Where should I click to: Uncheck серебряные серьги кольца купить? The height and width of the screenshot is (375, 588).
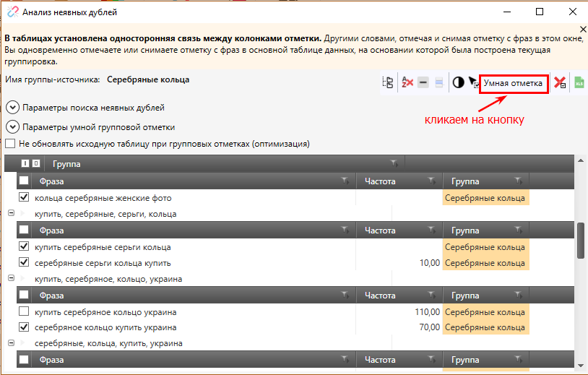click(x=24, y=262)
